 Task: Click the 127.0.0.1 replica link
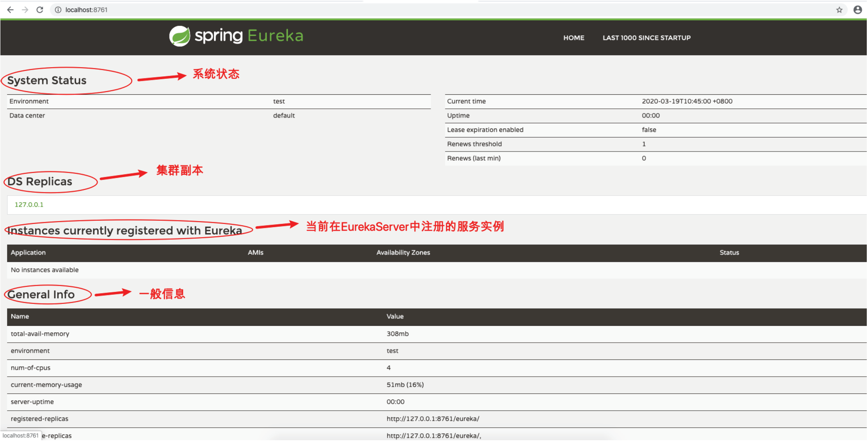click(29, 205)
